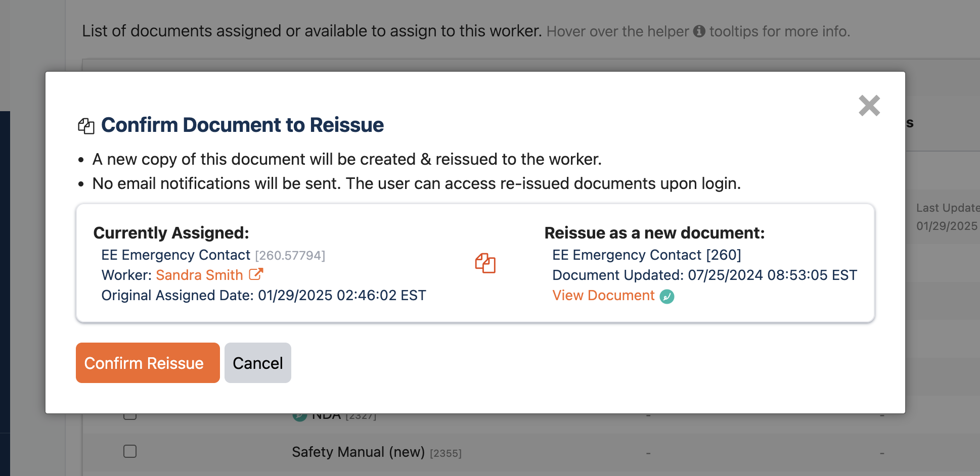The width and height of the screenshot is (980, 476).
Task: Click the helper info tooltip icon
Action: pyautogui.click(x=699, y=31)
